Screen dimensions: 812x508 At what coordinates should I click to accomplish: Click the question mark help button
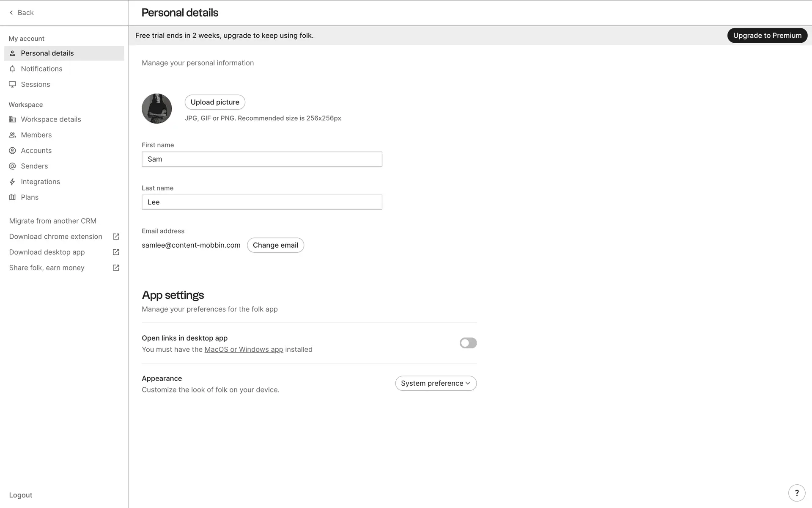796,493
